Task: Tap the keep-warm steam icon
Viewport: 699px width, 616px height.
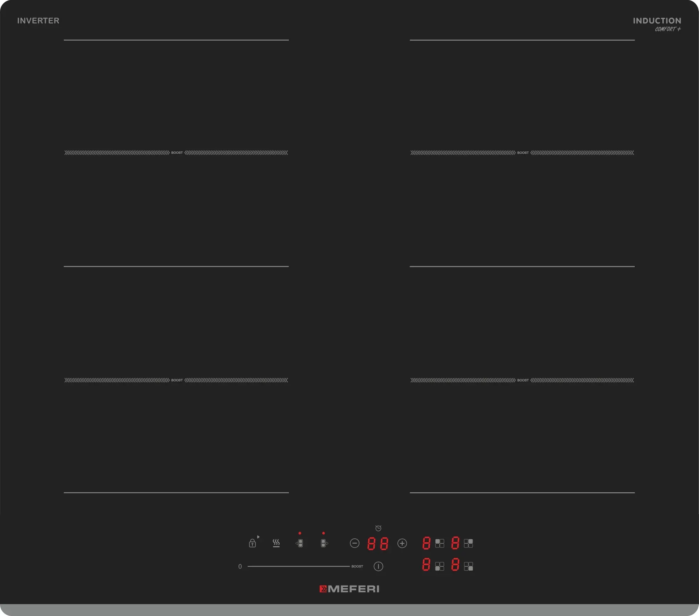Action: (x=276, y=543)
